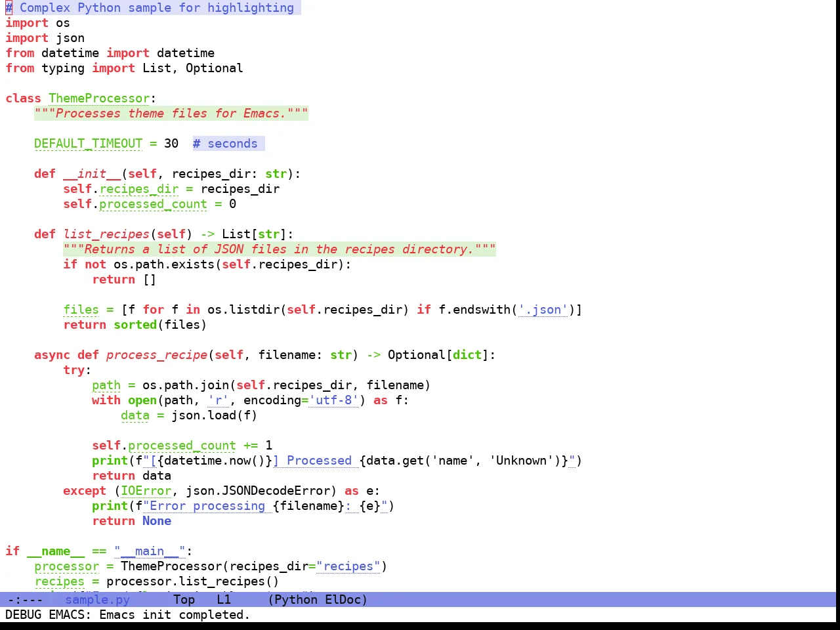Click the class name ThemeProcessor in its definition
840x630 pixels.
pos(99,98)
